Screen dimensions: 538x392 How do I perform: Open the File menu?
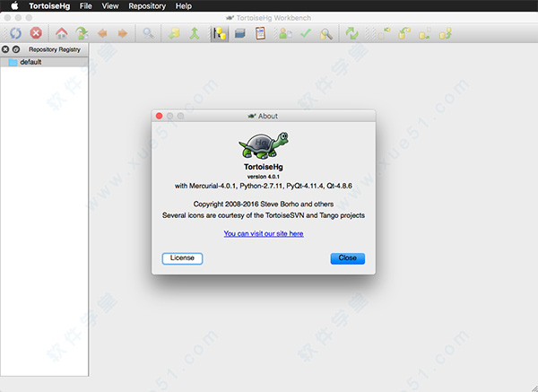(85, 6)
